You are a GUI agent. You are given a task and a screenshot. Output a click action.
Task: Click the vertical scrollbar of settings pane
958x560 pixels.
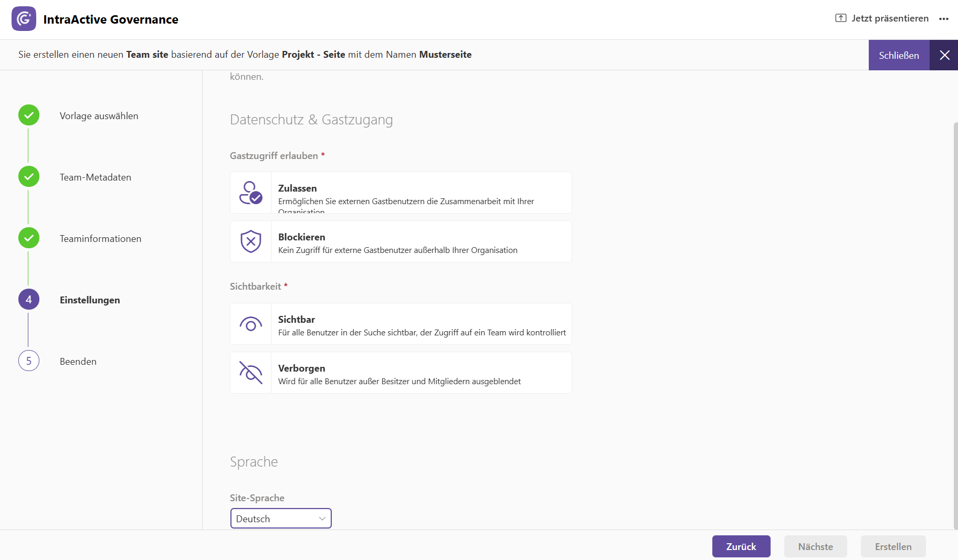tap(955, 325)
